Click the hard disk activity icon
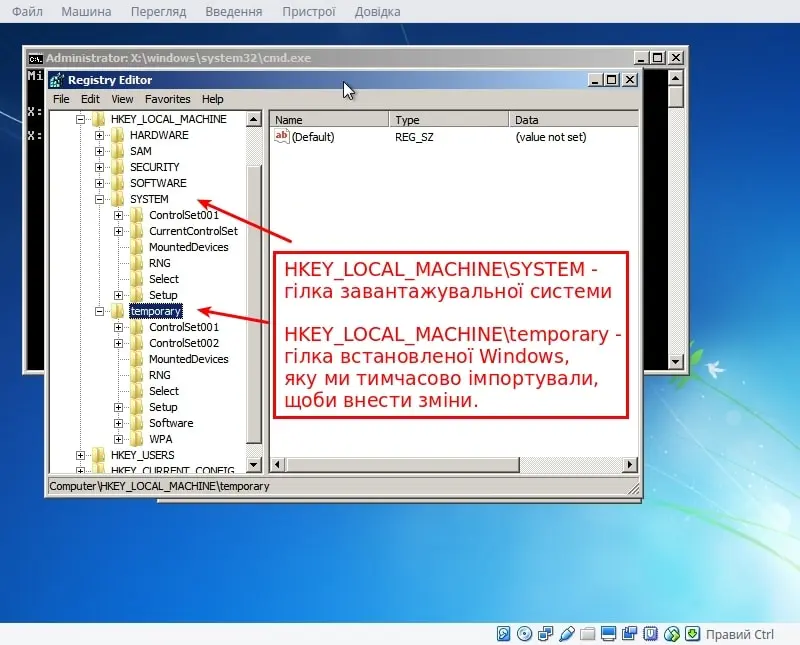Image resolution: width=800 pixels, height=645 pixels. click(x=504, y=634)
